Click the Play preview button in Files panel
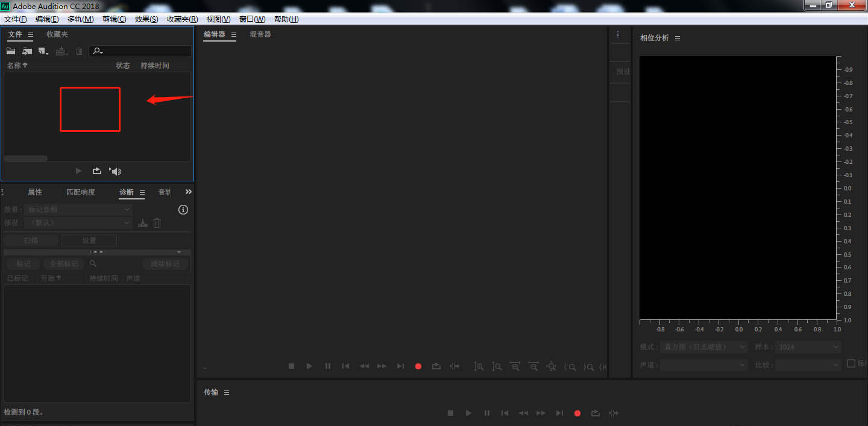 coord(78,171)
